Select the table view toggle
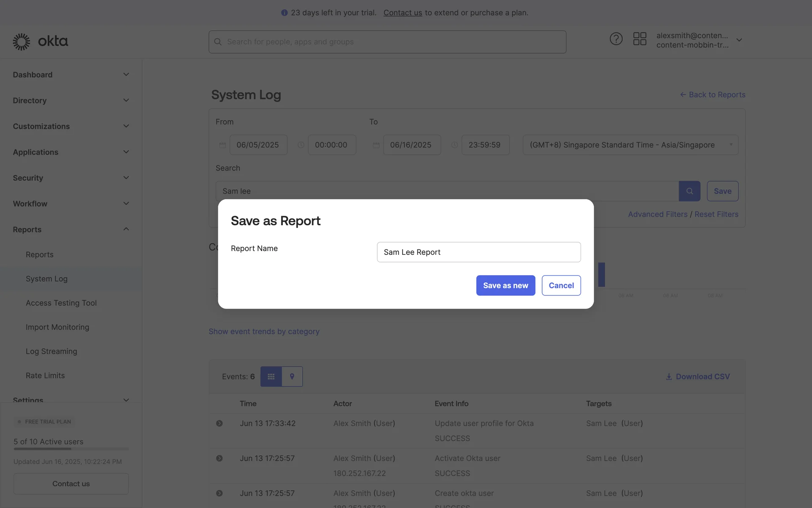 [x=271, y=376]
